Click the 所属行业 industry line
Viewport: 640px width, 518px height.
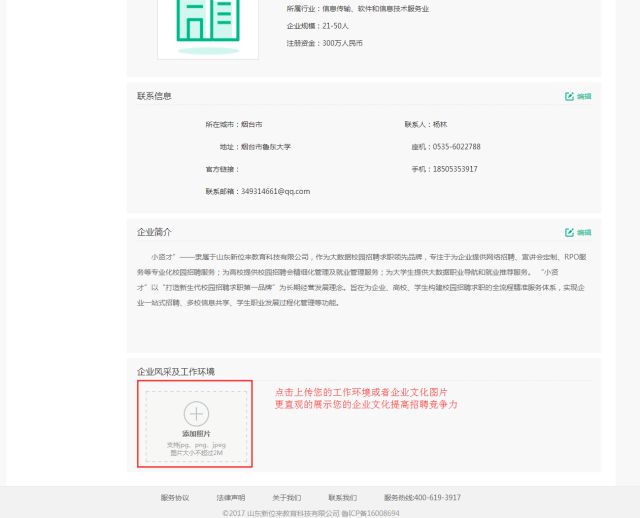point(358,9)
